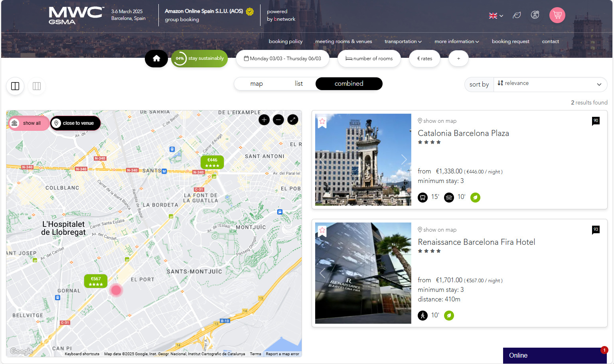Next photo arrow on Catalonia Plaza image
Screen dimensions: 614x364
(404, 159)
